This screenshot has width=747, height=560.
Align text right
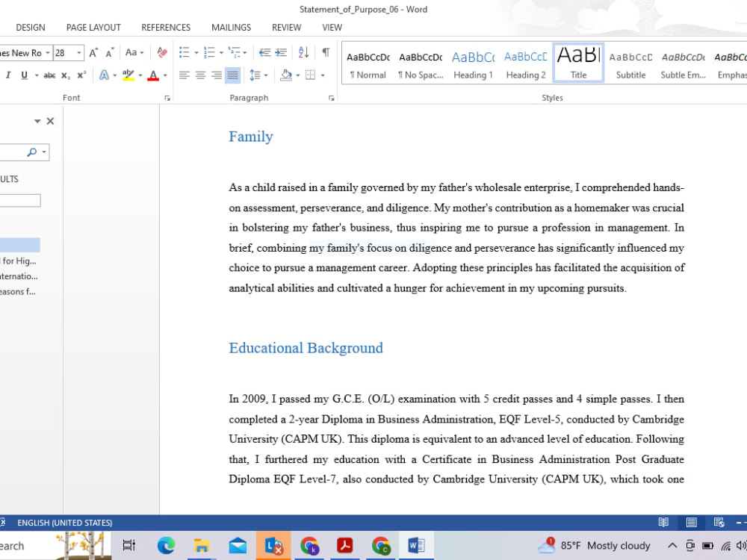click(217, 75)
